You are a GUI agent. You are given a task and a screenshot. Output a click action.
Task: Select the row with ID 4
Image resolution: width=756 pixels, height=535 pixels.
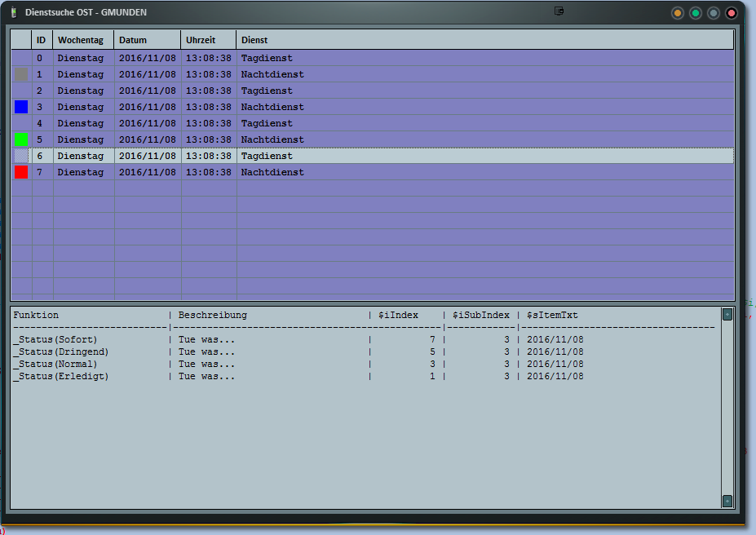click(39, 123)
